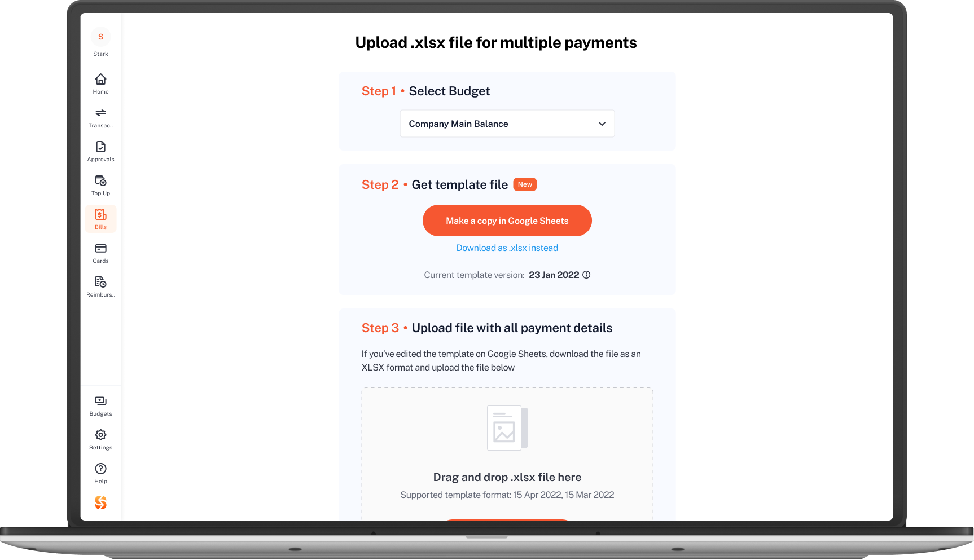Click the file image placeholder in dropzone
This screenshot has width=974, height=560.
point(507,427)
